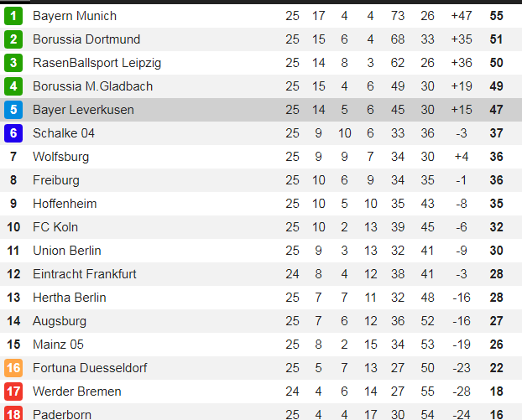Click Wolfsburg's +4 goal difference
Viewport: 522px width, 420px height.
tap(462, 157)
